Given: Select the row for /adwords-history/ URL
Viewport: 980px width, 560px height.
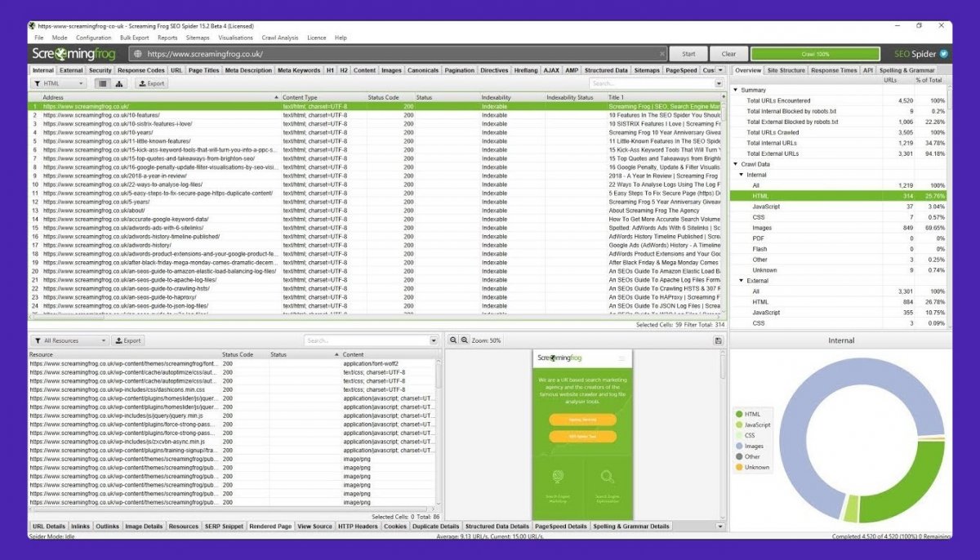Looking at the screenshot, I should (x=376, y=245).
